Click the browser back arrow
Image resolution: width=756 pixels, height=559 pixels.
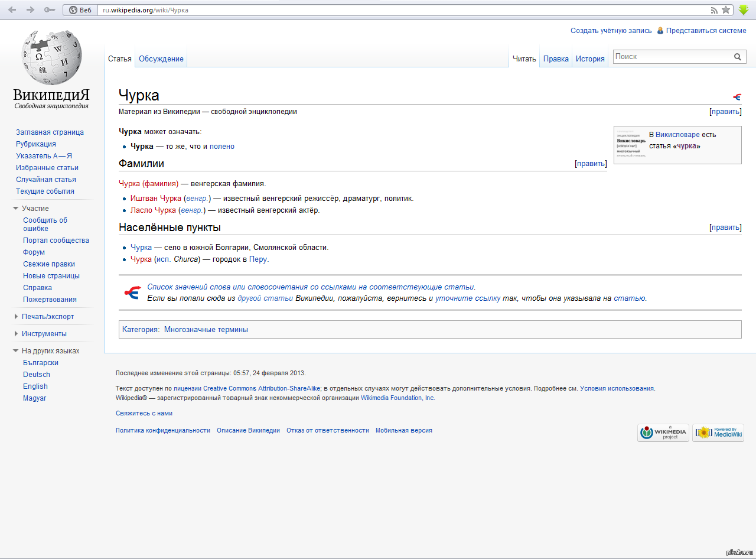click(x=12, y=10)
